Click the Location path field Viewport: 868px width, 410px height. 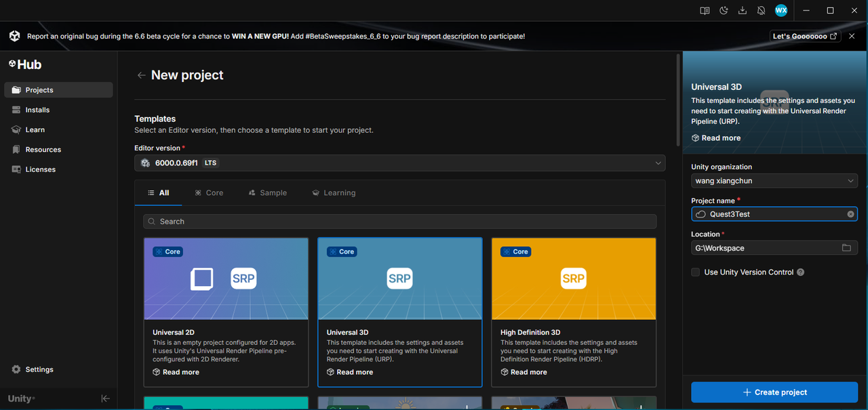point(774,248)
